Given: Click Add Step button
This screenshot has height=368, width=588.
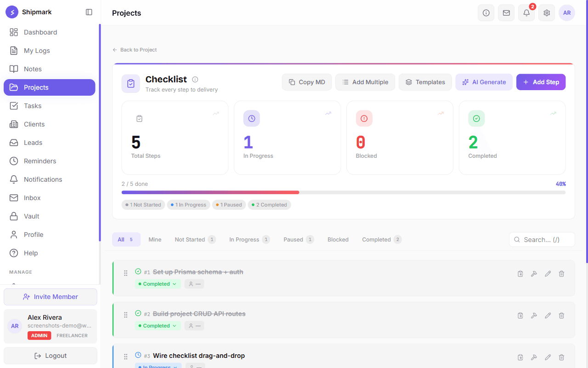Looking at the screenshot, I should pos(541,82).
